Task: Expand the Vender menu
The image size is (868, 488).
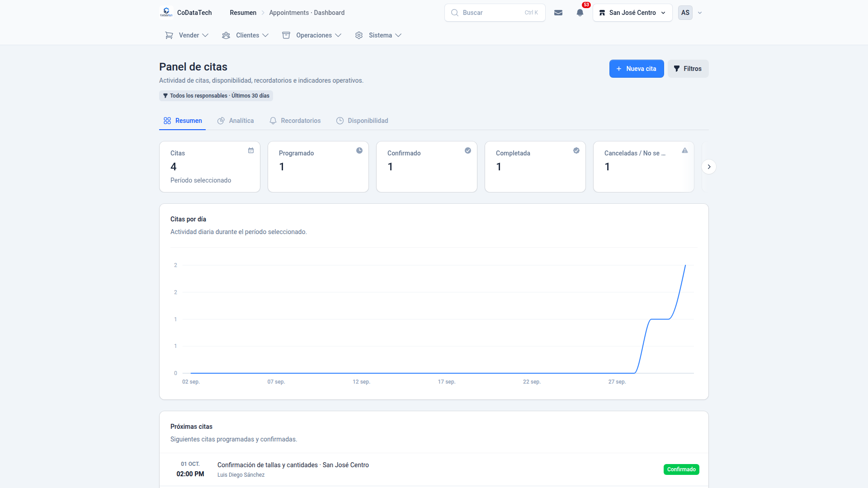Action: click(x=187, y=35)
